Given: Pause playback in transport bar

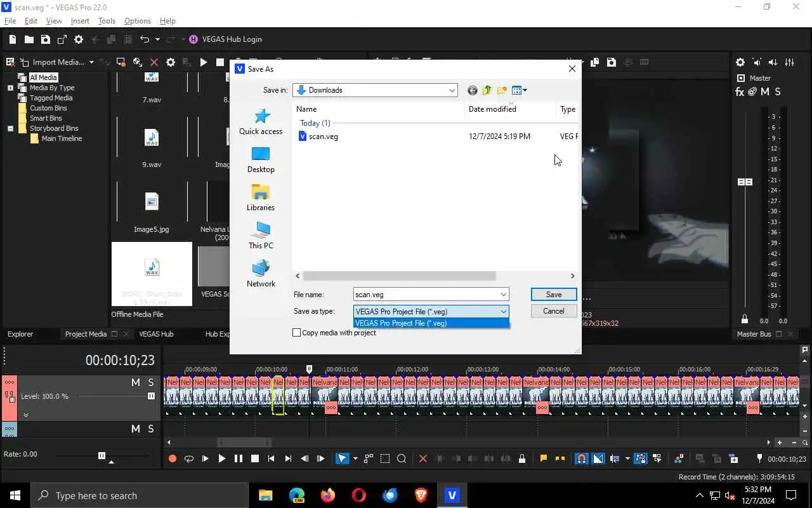Looking at the screenshot, I should coord(238,458).
